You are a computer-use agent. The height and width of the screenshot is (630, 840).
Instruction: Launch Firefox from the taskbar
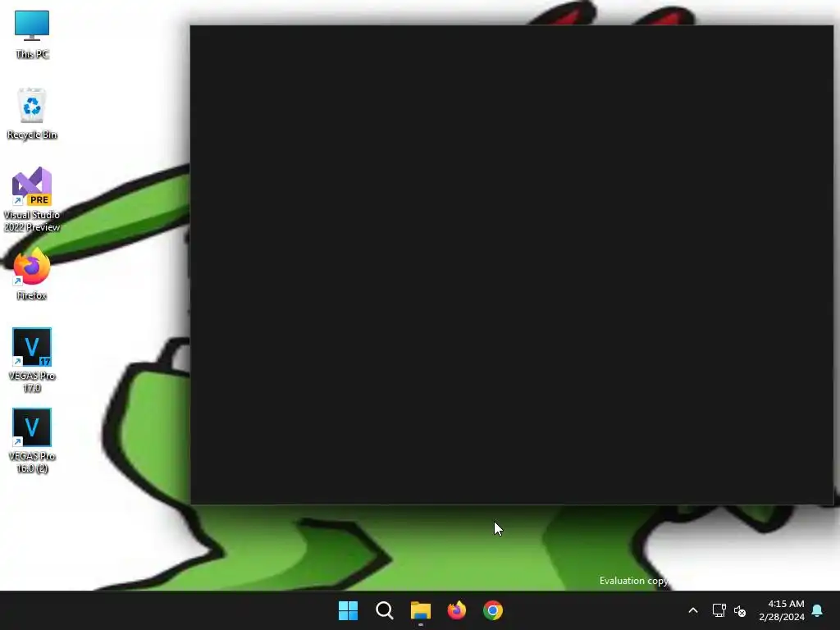457,610
